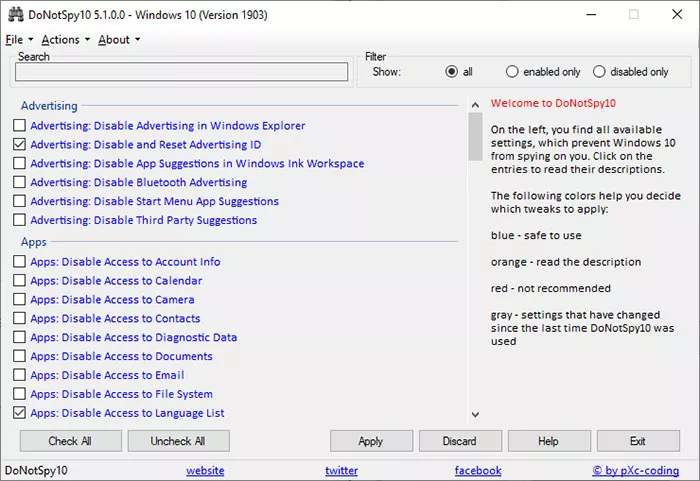Check Disable Advertising in Windows Explorer
700x481 pixels.
[x=19, y=125]
